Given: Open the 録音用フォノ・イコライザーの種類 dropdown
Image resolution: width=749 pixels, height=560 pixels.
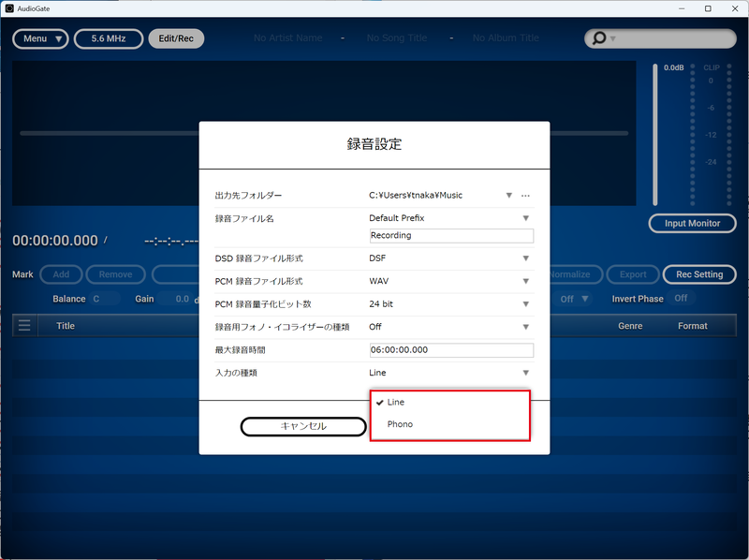Looking at the screenshot, I should click(x=525, y=328).
